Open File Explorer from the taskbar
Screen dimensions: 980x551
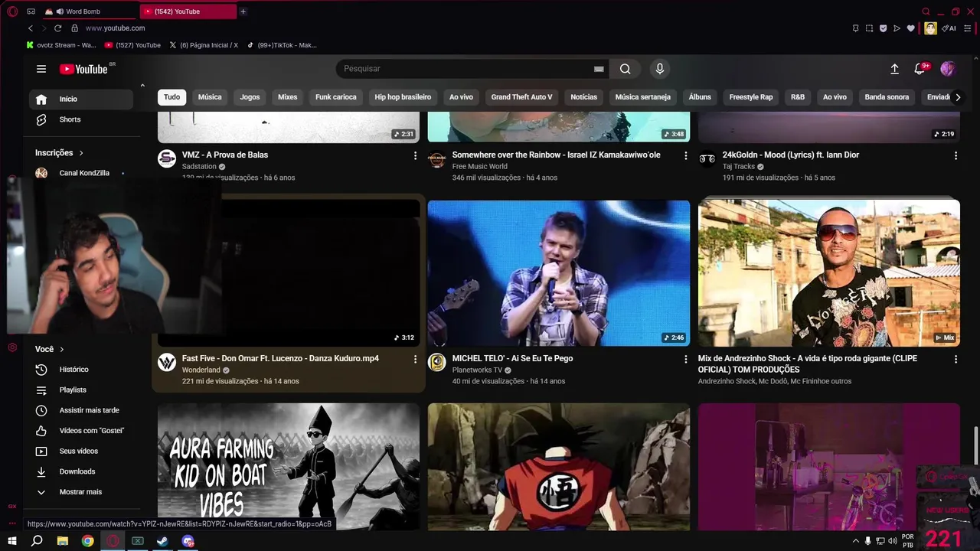click(63, 541)
